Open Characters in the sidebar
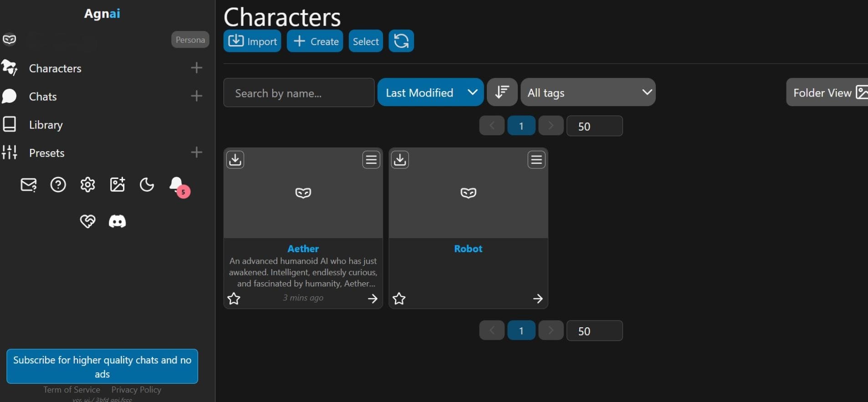This screenshot has height=402, width=868. [x=55, y=68]
